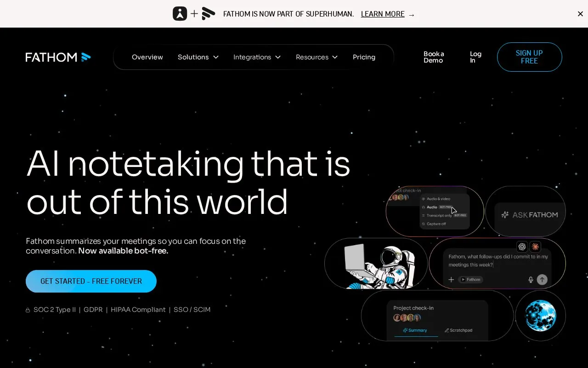This screenshot has height=368, width=588.
Task: Expand the chevron next to Solutions
Action: coord(216,57)
